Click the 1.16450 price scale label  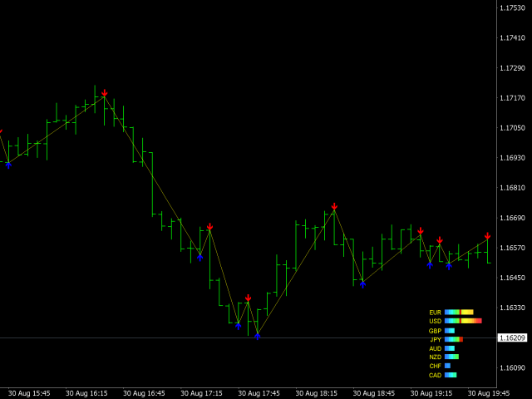coord(512,278)
